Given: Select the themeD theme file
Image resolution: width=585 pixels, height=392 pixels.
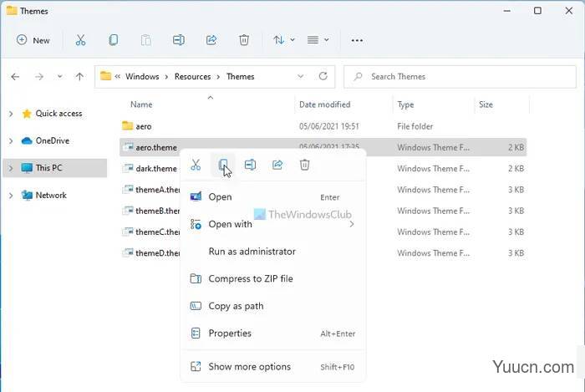Looking at the screenshot, I should tap(151, 253).
